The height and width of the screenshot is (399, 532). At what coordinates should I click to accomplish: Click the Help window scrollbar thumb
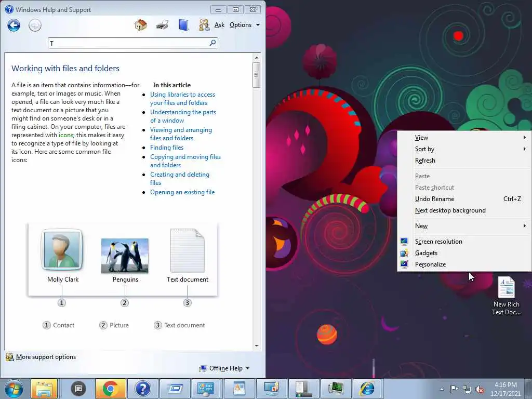point(257,75)
